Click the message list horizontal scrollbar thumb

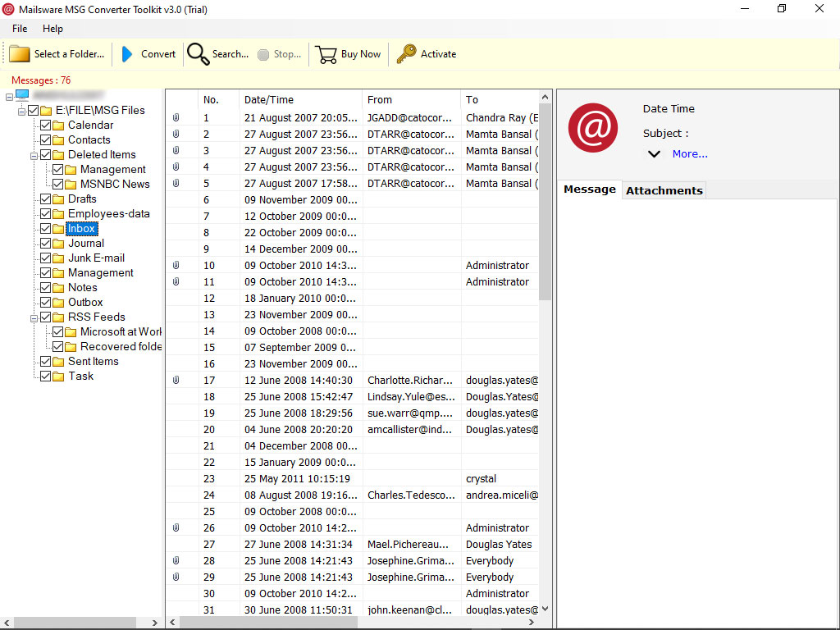[268, 622]
